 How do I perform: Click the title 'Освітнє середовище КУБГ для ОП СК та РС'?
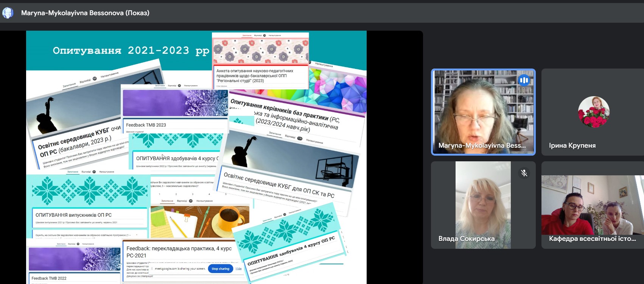coord(279,185)
